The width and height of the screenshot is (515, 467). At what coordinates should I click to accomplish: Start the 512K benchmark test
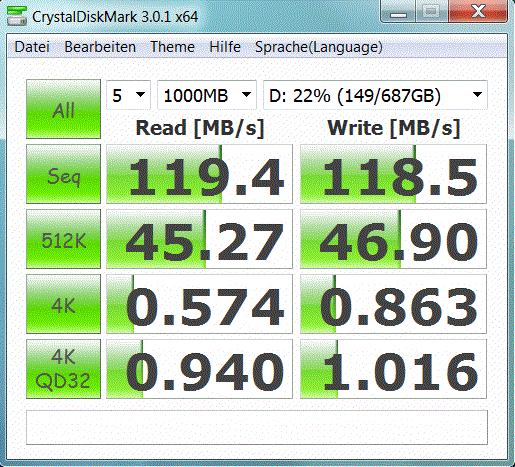click(63, 239)
